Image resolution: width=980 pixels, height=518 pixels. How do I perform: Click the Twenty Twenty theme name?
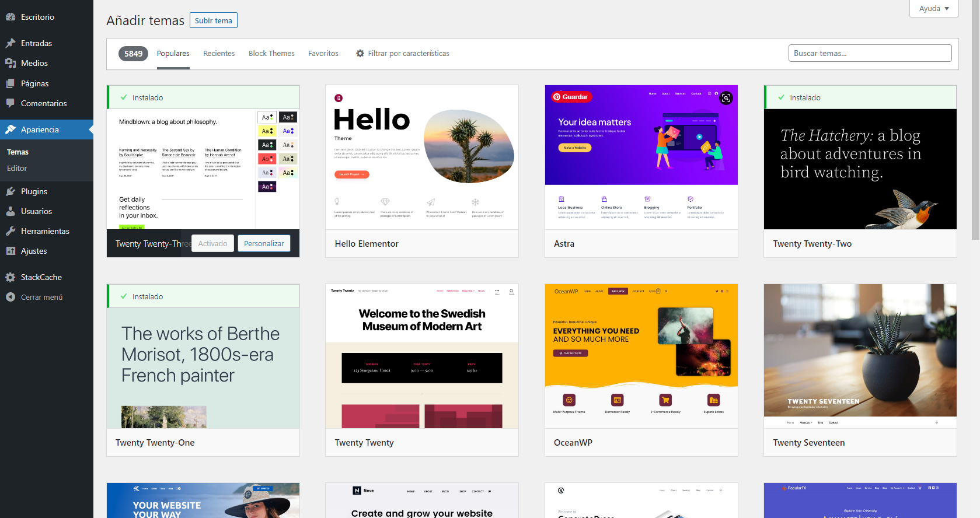tap(364, 443)
